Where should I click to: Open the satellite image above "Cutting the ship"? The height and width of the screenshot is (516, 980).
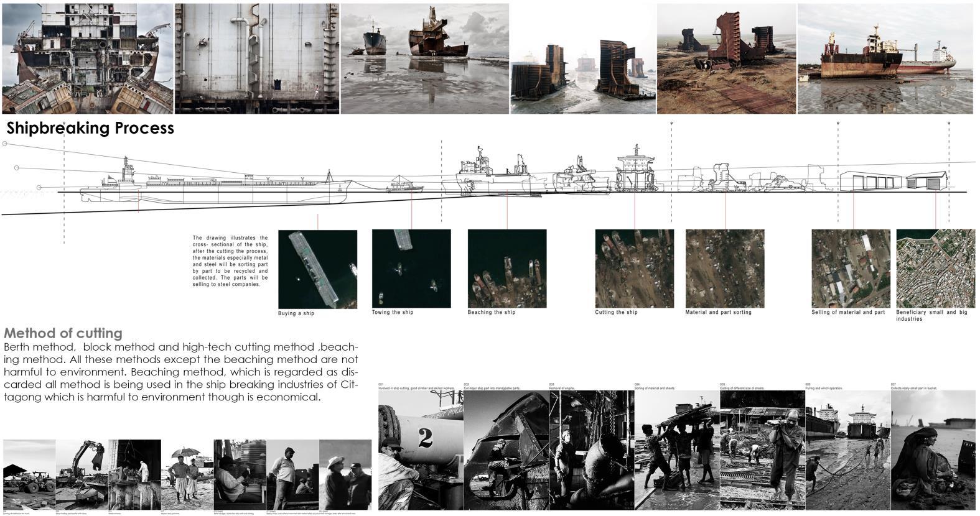635,269
